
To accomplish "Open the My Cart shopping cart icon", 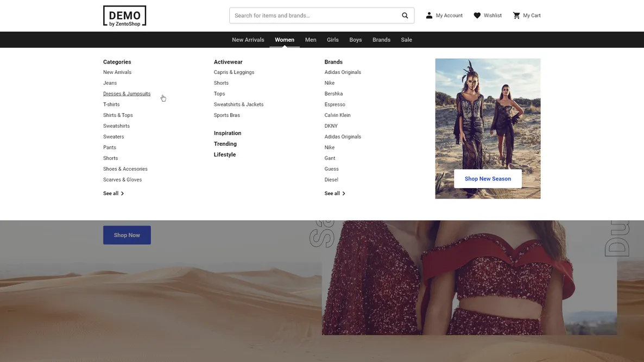I will click(516, 16).
